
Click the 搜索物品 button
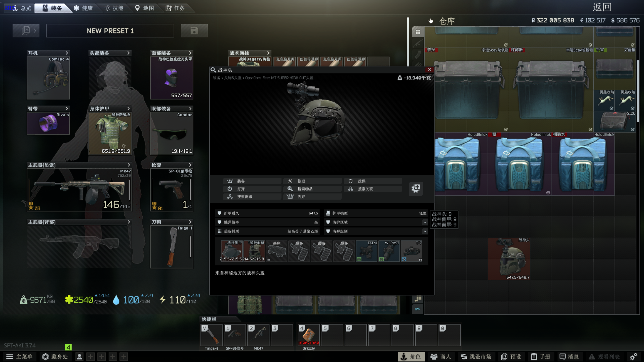click(312, 189)
